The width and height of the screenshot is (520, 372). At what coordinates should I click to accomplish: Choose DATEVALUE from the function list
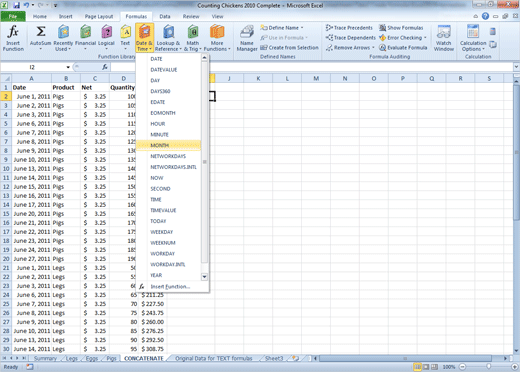click(168, 70)
